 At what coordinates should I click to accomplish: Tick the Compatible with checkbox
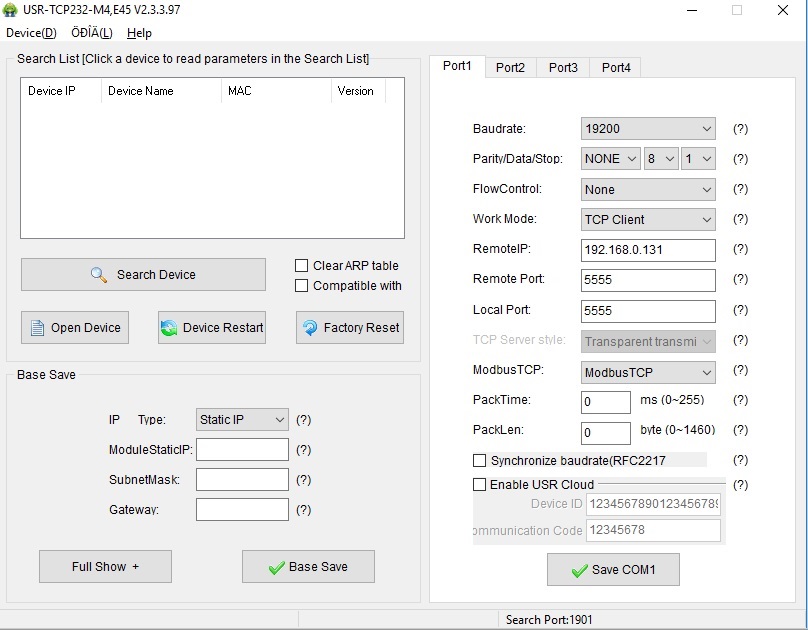tap(301, 286)
